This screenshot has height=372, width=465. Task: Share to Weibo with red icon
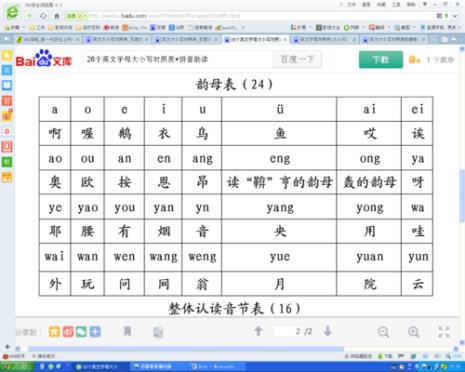[68, 332]
